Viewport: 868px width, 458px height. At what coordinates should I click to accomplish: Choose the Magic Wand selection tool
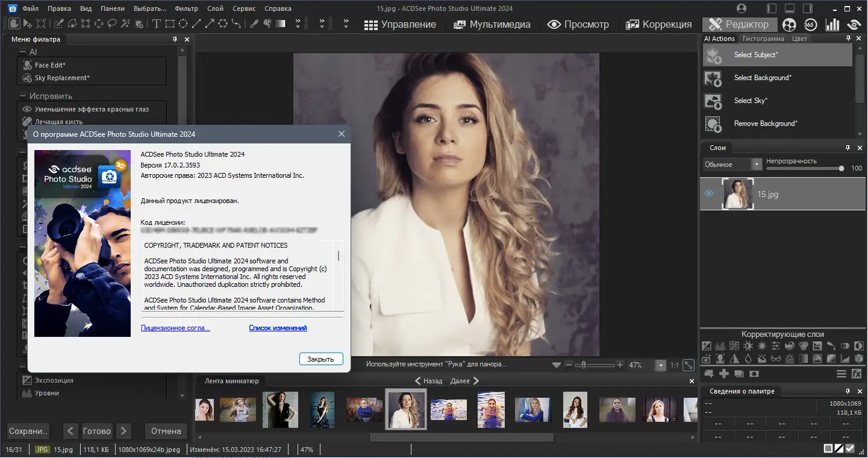click(x=125, y=24)
